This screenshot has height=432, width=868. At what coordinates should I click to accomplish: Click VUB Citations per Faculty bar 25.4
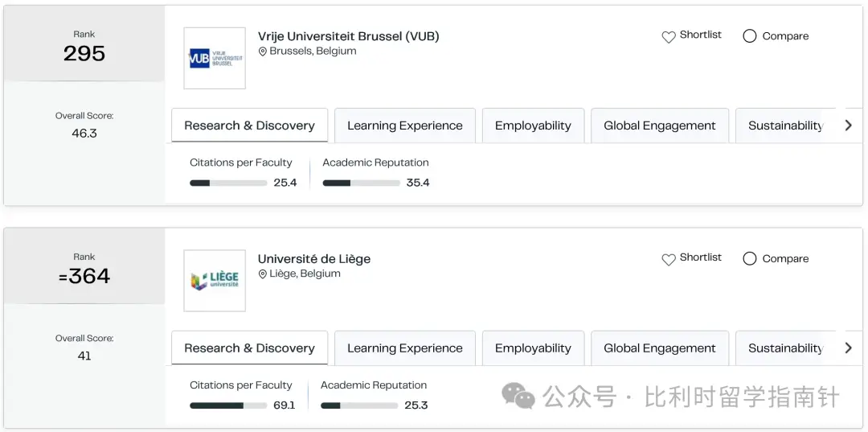point(228,183)
